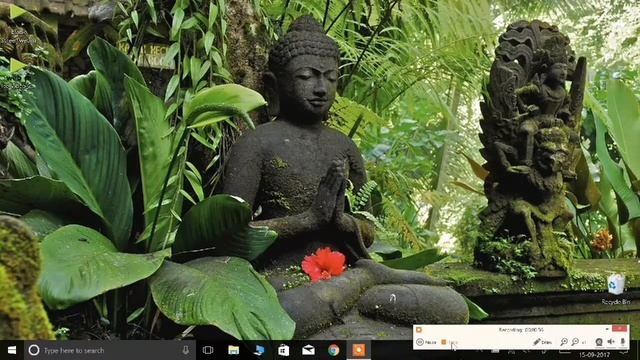The height and width of the screenshot is (360, 640).
Task: Open the Mail app from taskbar
Action: [x=308, y=350]
